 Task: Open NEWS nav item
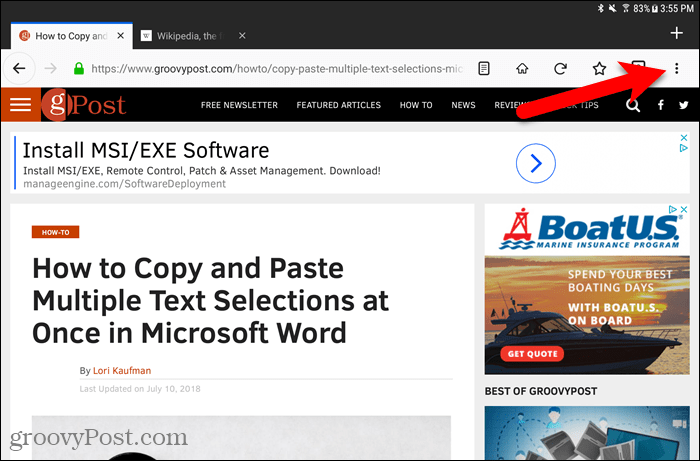coord(463,105)
